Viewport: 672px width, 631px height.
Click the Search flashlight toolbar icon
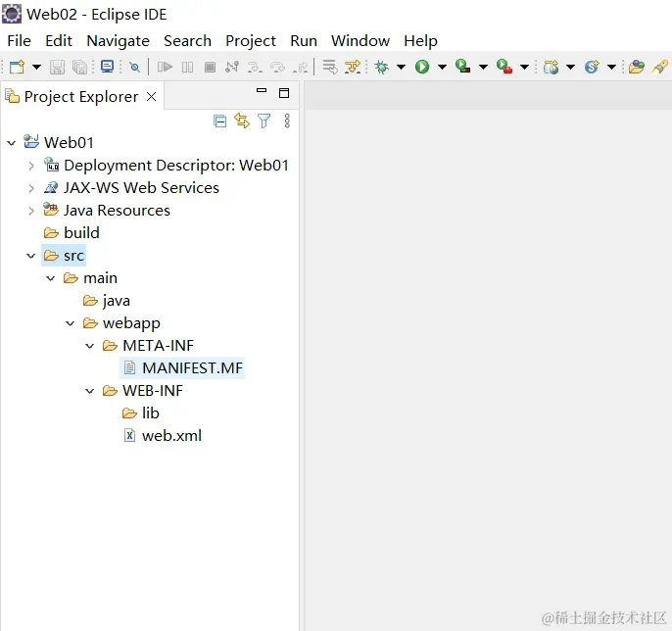click(660, 67)
